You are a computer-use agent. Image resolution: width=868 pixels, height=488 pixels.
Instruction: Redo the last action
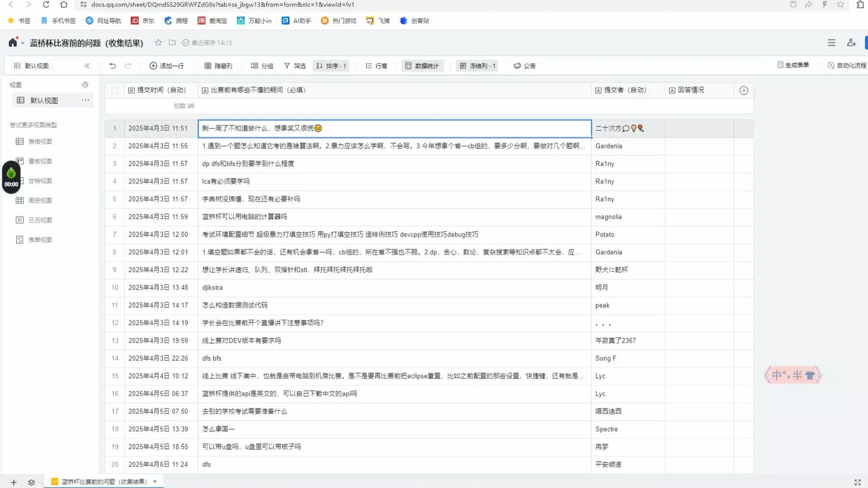(128, 65)
